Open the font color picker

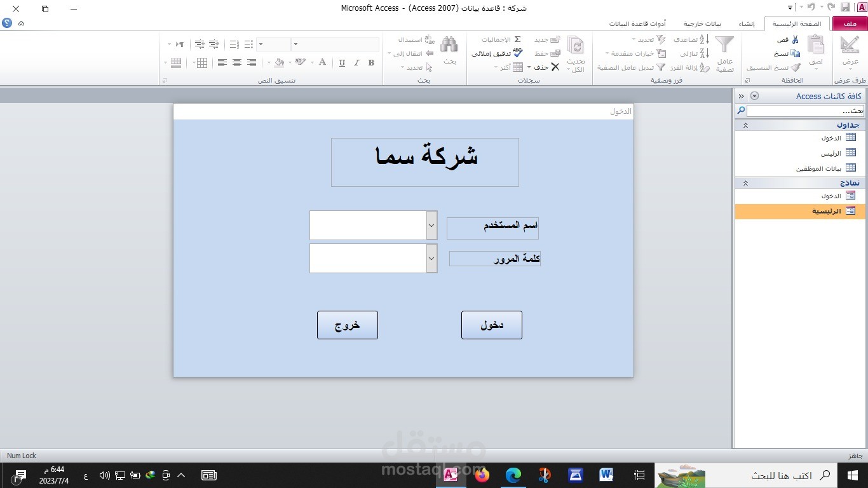(x=322, y=62)
